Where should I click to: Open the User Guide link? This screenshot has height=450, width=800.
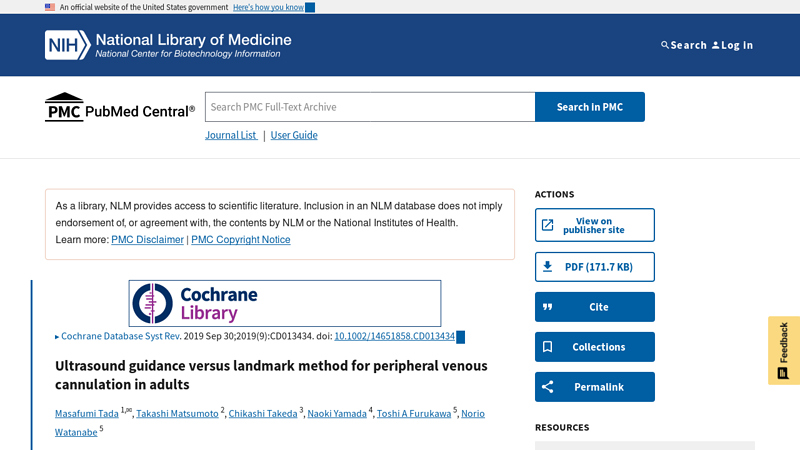294,135
